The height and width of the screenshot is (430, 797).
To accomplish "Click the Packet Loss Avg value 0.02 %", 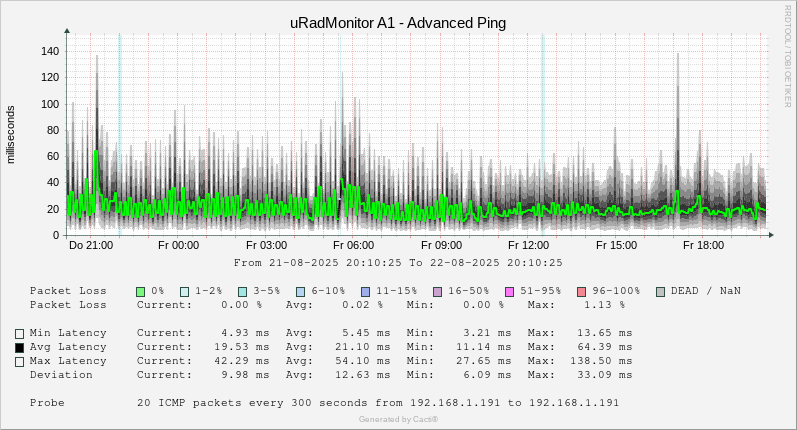I will tap(362, 305).
